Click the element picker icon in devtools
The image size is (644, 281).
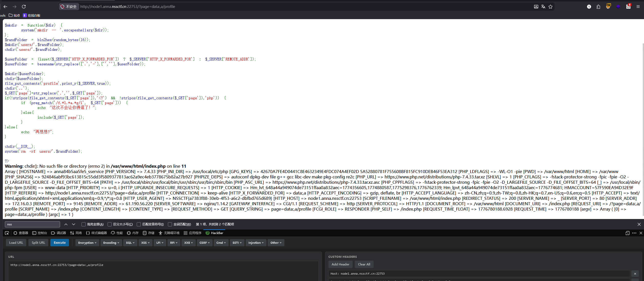pyautogui.click(x=7, y=233)
